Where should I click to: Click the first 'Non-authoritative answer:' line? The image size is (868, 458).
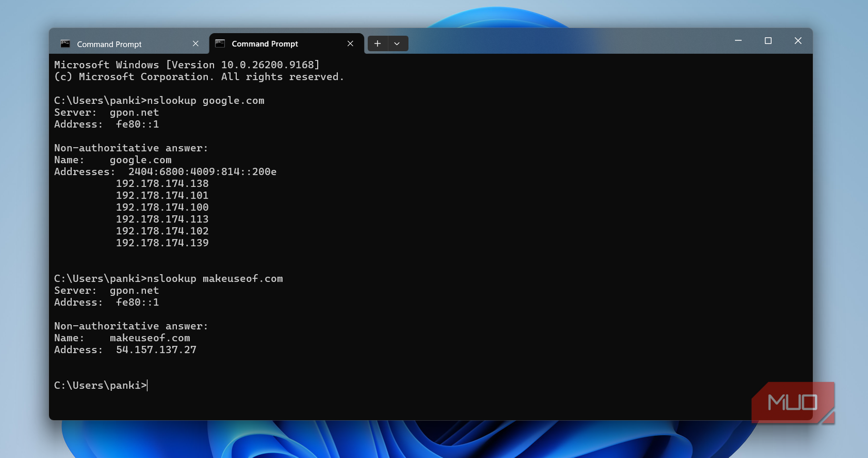[131, 148]
